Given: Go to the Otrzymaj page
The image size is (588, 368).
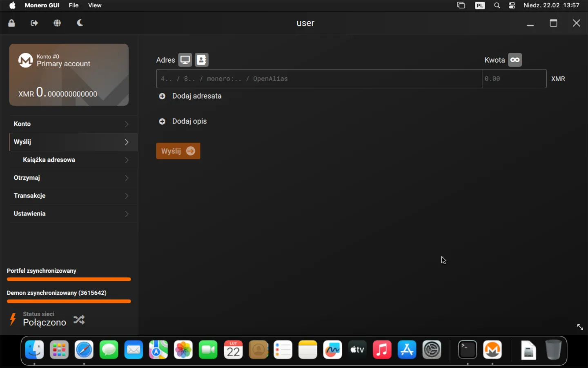Looking at the screenshot, I should 73,178.
